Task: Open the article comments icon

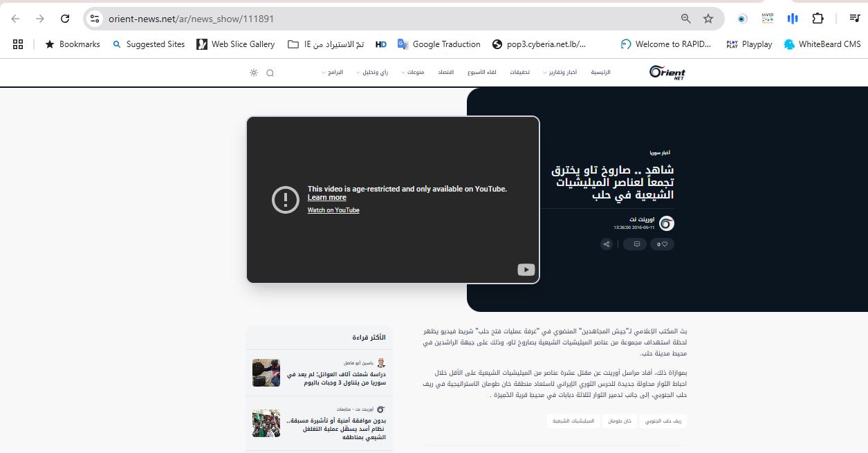Action: (x=635, y=244)
